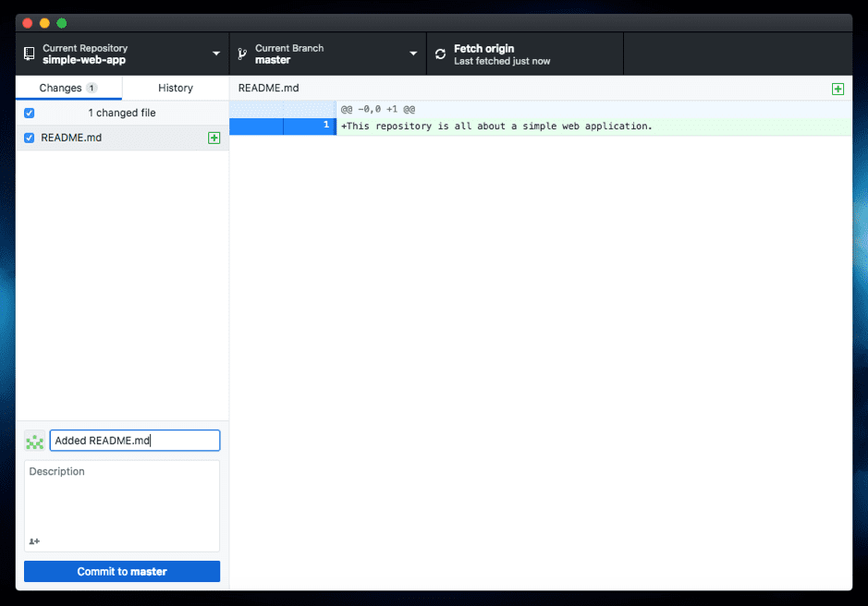Click the green plus status icon beside README.md
868x606 pixels.
[x=214, y=137]
